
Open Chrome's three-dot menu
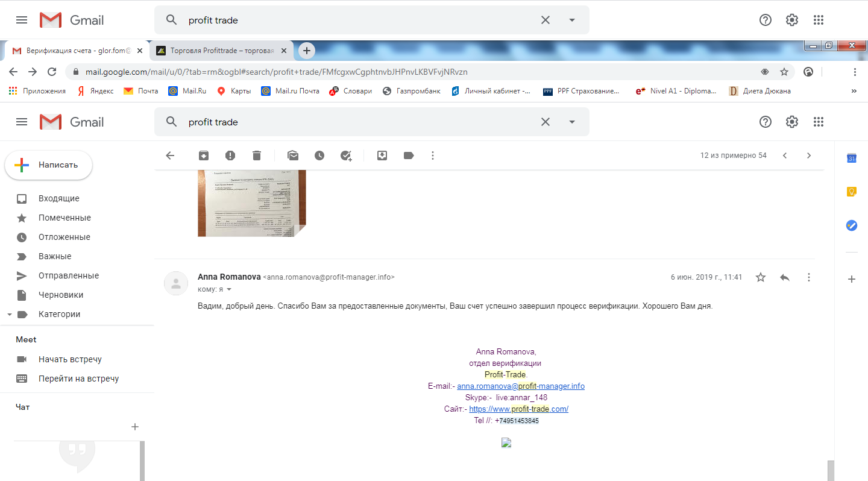pos(855,72)
